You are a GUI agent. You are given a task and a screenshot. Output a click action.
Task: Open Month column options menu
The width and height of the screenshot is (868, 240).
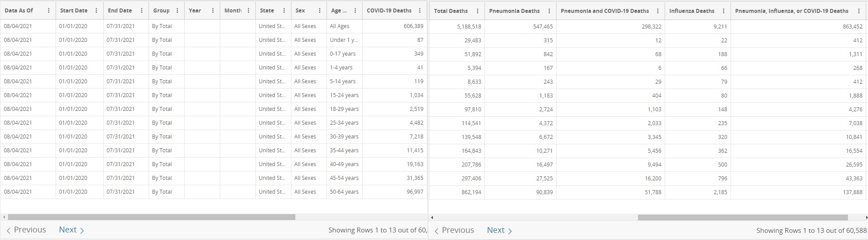[248, 11]
